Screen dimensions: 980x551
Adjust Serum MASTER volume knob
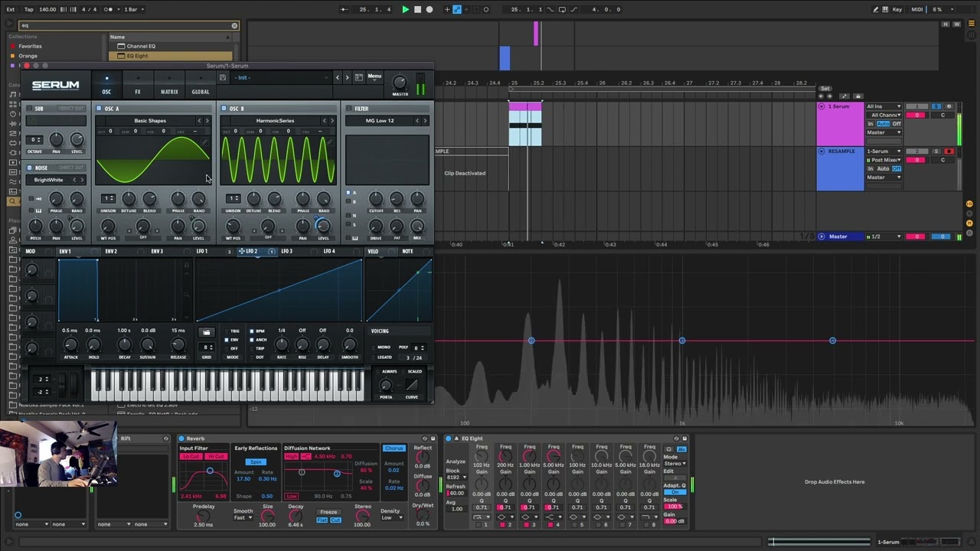pyautogui.click(x=399, y=82)
